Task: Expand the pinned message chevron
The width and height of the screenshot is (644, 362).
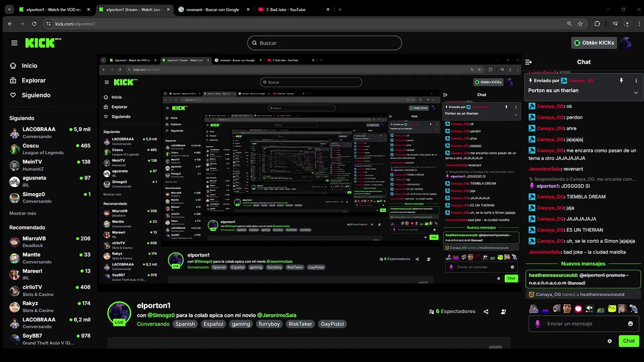Action: pyautogui.click(x=636, y=93)
